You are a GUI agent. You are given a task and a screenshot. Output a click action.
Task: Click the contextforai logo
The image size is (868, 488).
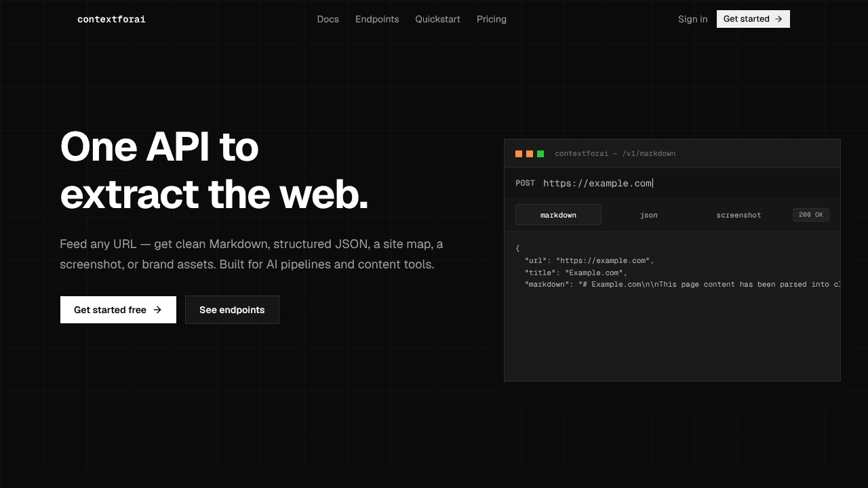tap(111, 19)
